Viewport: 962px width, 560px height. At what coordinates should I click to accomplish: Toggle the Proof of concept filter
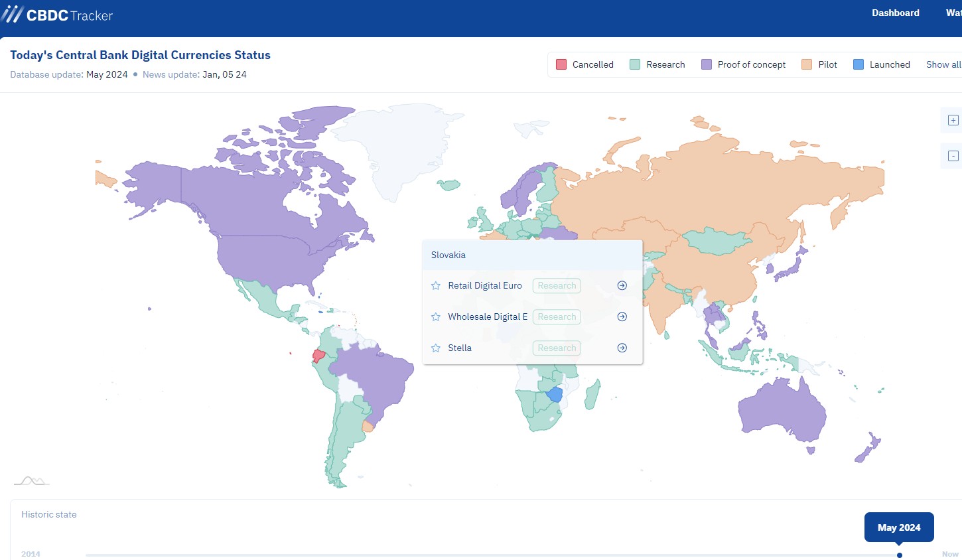click(744, 64)
